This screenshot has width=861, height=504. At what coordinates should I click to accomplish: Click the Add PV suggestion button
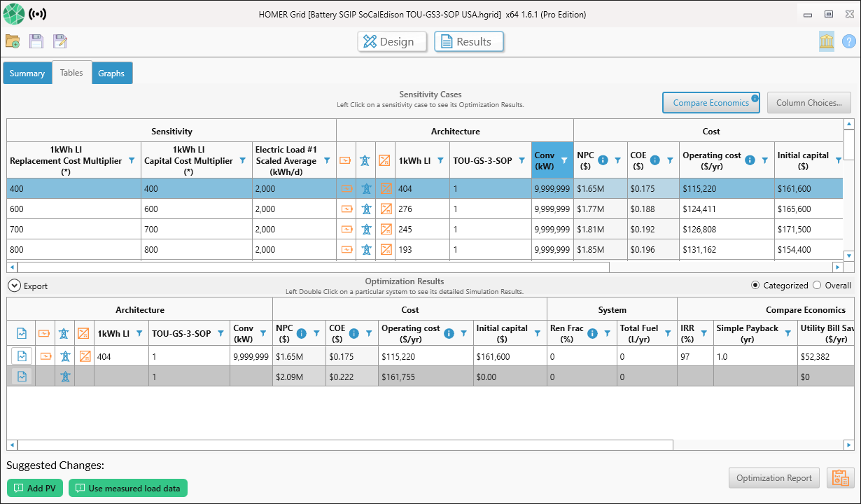click(x=35, y=488)
